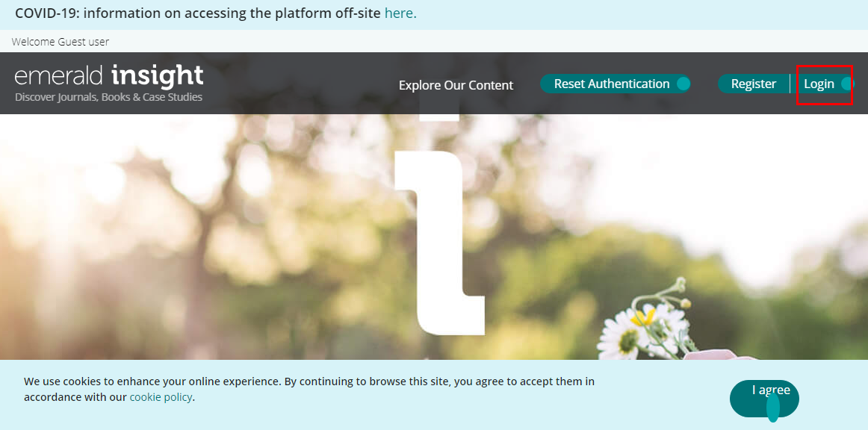This screenshot has height=430, width=868.
Task: Open the Login page
Action: (x=819, y=84)
